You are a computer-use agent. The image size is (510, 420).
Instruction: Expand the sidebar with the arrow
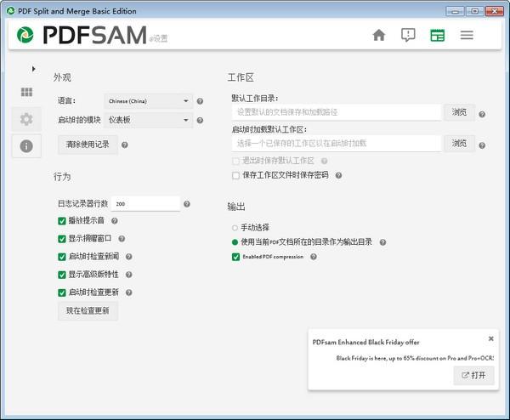coord(33,69)
